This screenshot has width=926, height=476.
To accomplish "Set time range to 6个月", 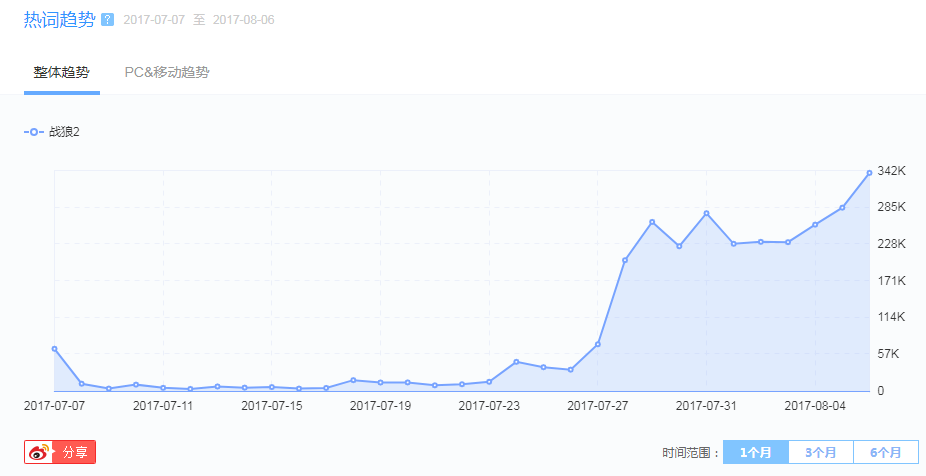I will (886, 452).
